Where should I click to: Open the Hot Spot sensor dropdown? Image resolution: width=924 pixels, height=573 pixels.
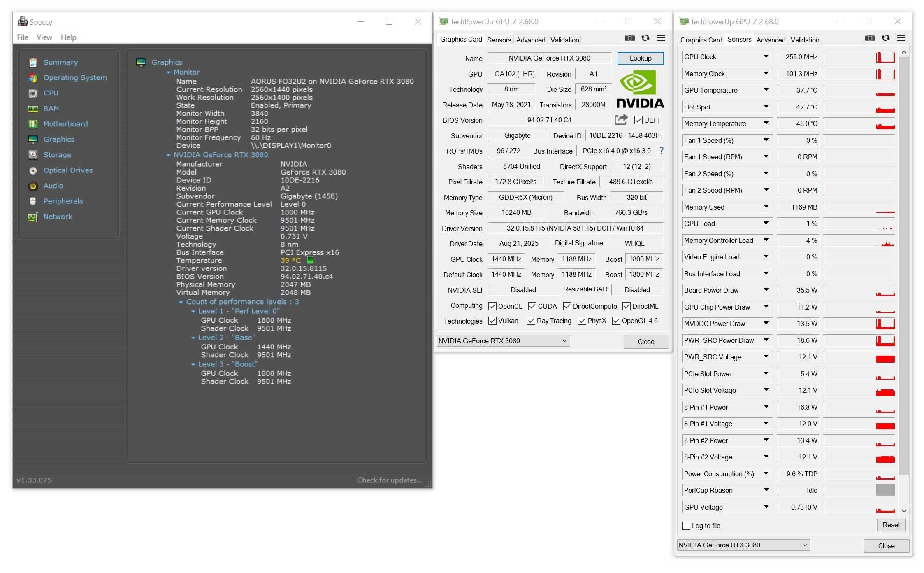click(766, 107)
